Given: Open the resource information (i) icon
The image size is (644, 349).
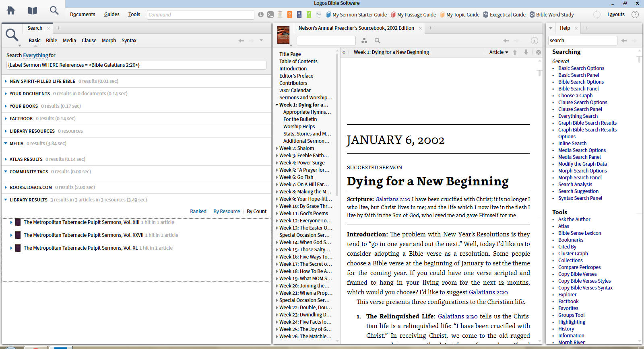Looking at the screenshot, I should click(x=535, y=41).
